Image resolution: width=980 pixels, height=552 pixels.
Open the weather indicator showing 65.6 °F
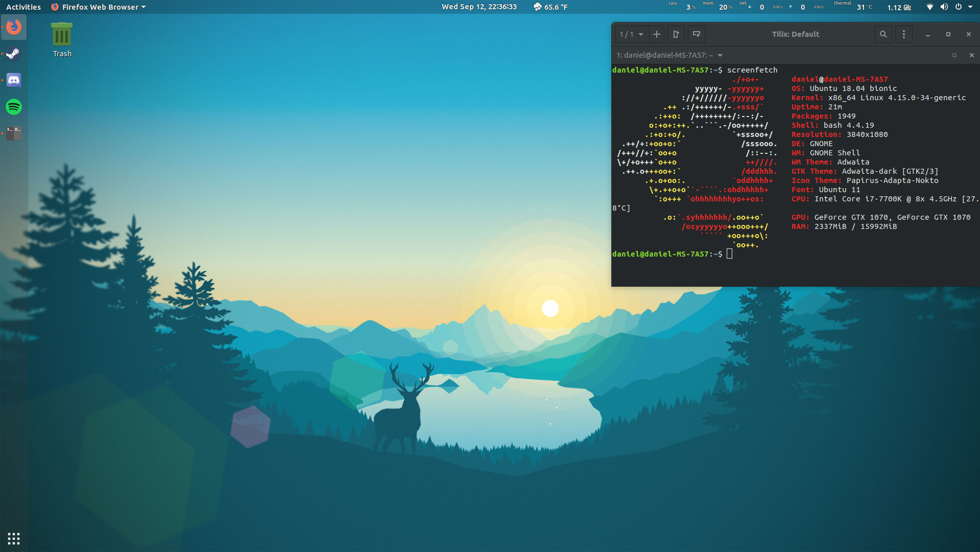coord(551,7)
